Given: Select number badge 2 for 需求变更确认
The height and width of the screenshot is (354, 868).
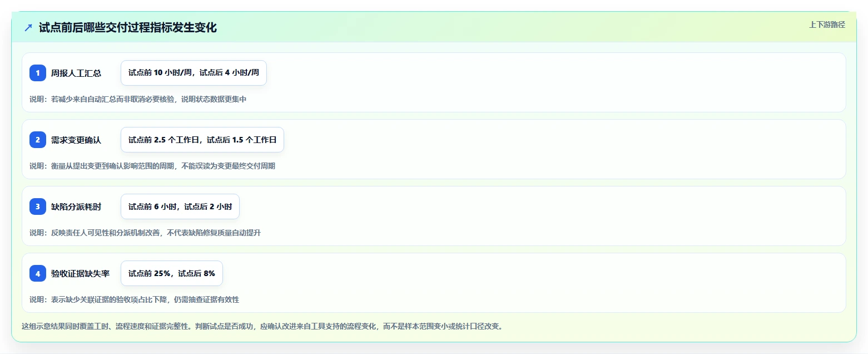Looking at the screenshot, I should click(38, 140).
